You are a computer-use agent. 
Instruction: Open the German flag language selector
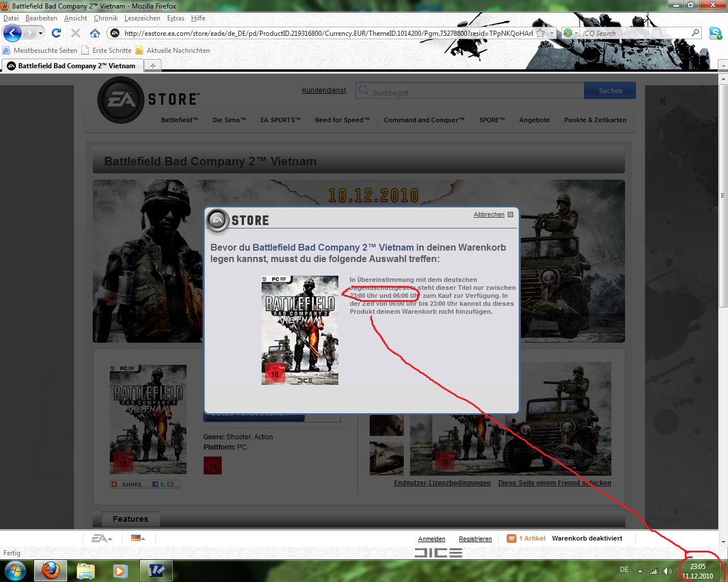138,538
